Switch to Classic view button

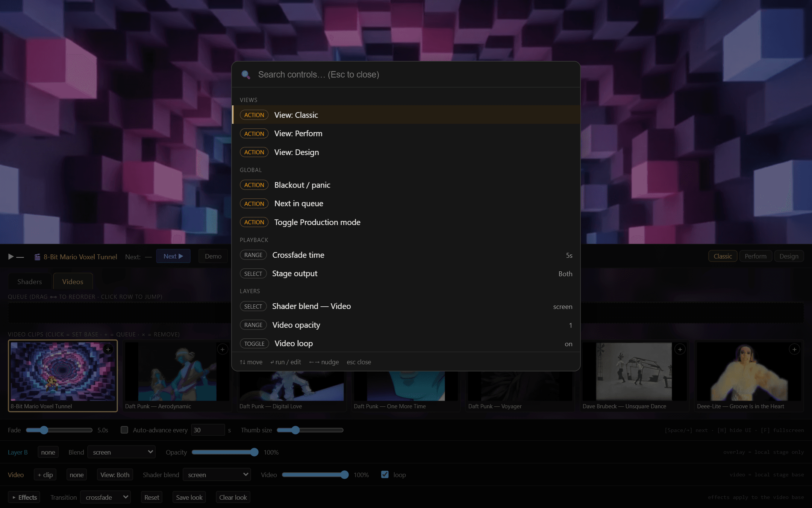click(723, 256)
